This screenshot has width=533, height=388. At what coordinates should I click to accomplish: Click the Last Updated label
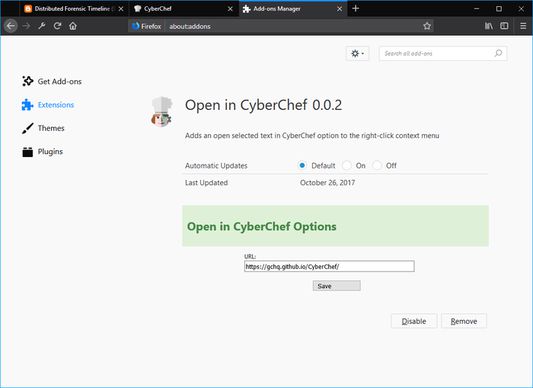[206, 183]
